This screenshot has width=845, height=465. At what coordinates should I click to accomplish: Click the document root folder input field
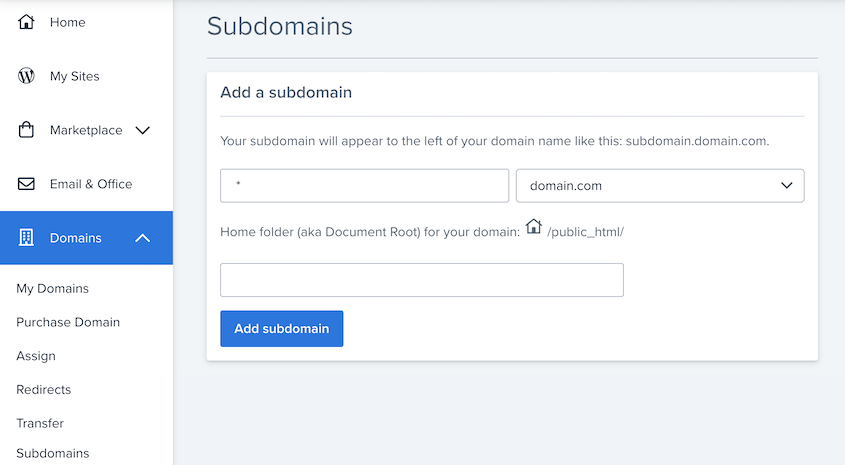pos(422,280)
